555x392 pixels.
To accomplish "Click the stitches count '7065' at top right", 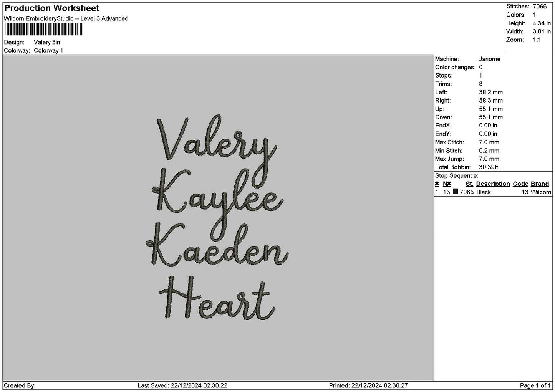I will (540, 7).
